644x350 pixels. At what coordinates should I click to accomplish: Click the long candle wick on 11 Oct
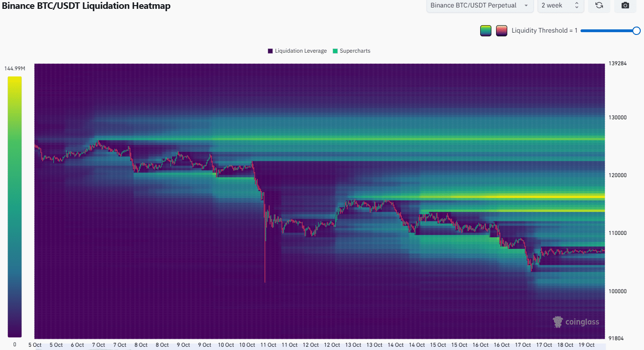265,261
